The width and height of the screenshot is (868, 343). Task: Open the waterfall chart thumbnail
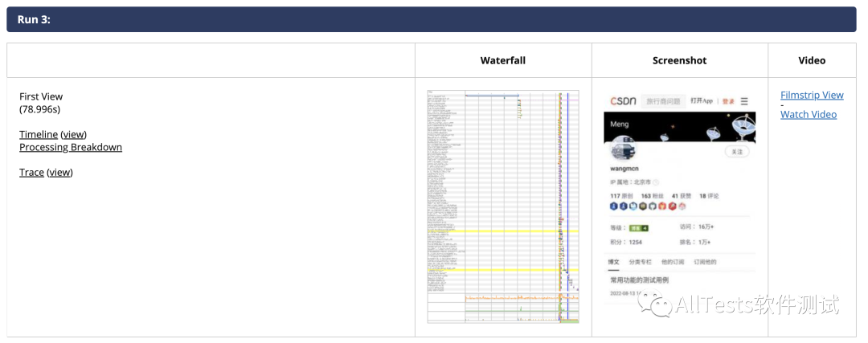(503, 207)
